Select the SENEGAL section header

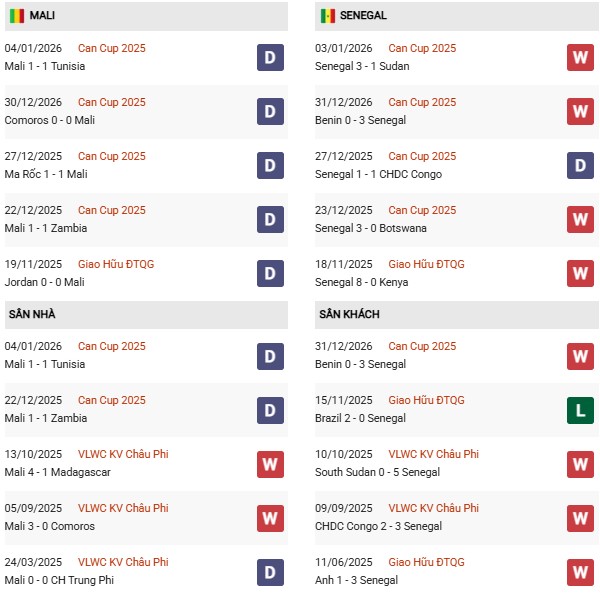(363, 16)
